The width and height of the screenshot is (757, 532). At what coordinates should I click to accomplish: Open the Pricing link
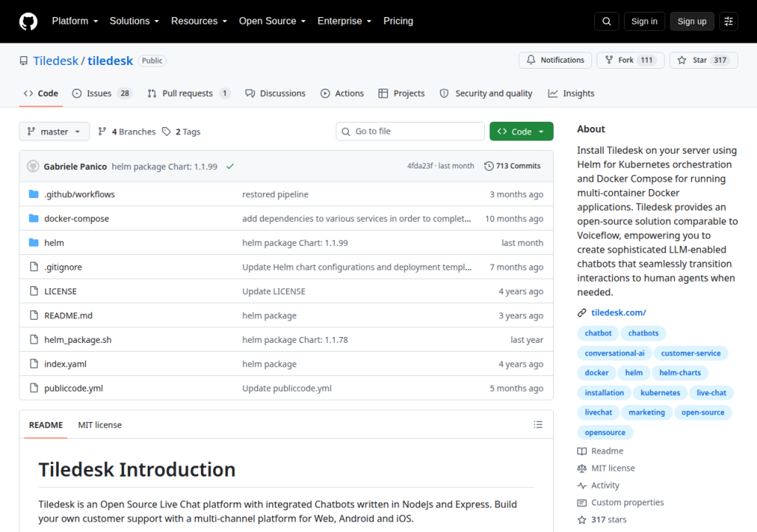pyautogui.click(x=398, y=21)
